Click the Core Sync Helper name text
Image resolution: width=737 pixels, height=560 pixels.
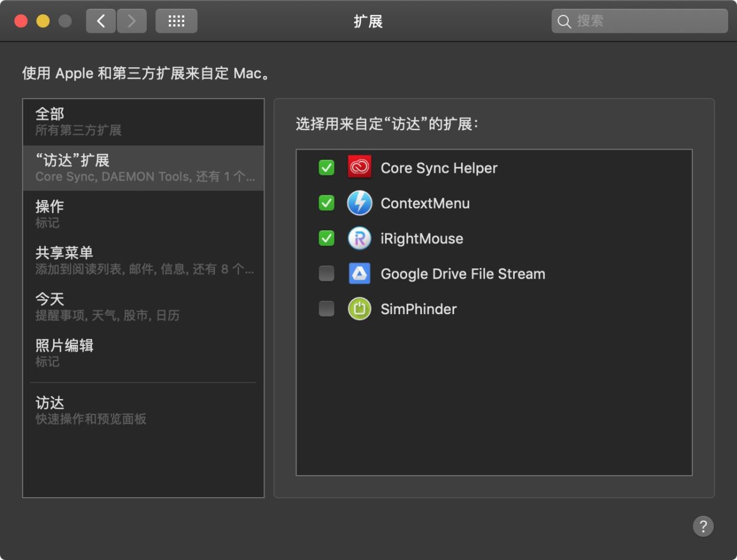click(439, 168)
